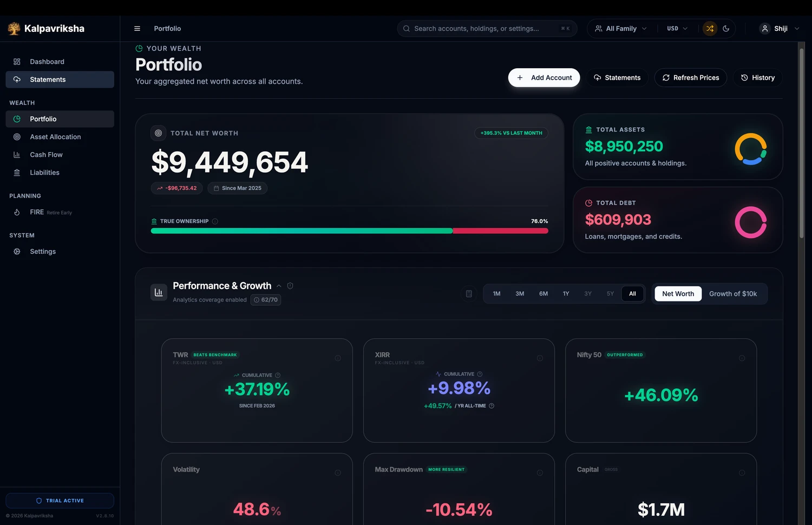The height and width of the screenshot is (525, 812).
Task: Open the Shiji user menu
Action: (x=780, y=29)
